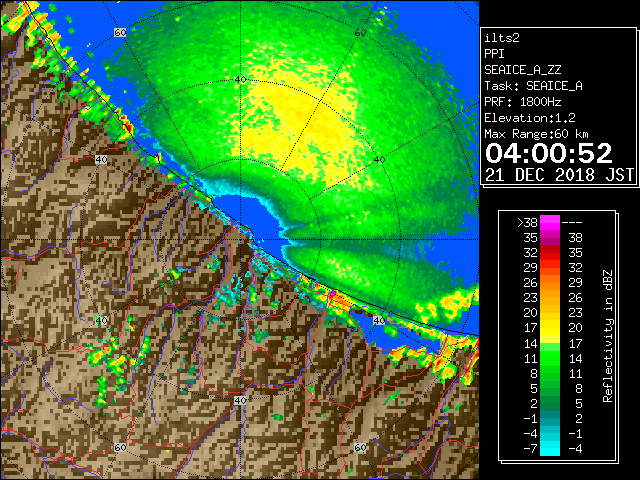The width and height of the screenshot is (640, 480).
Task: Select the orange swatch beside legend value '26'
Action: [x=550, y=283]
